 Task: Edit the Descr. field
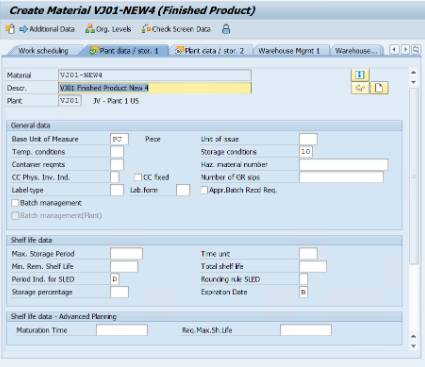(155, 88)
